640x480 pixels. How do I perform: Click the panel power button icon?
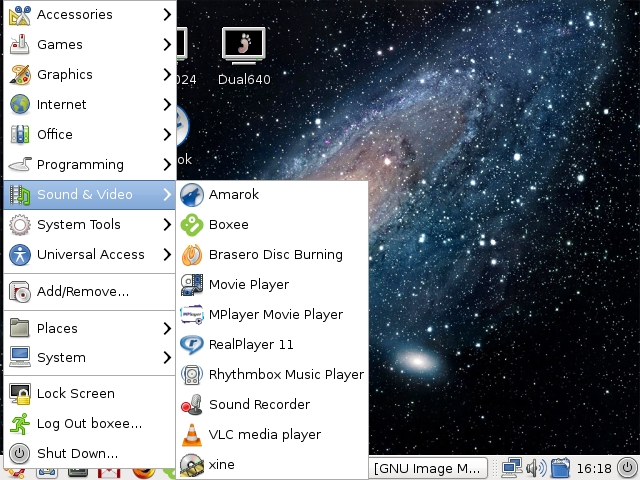coord(627,468)
